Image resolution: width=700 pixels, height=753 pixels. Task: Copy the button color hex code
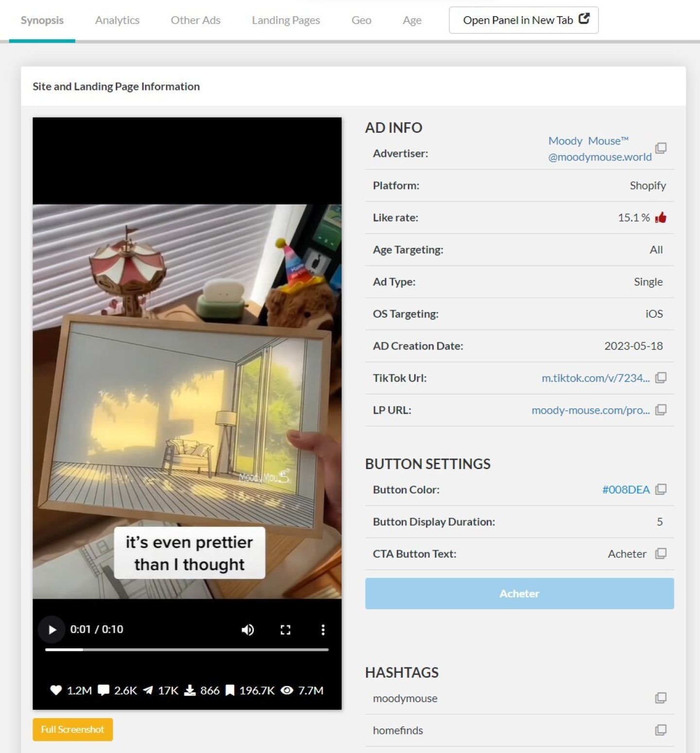[661, 490]
